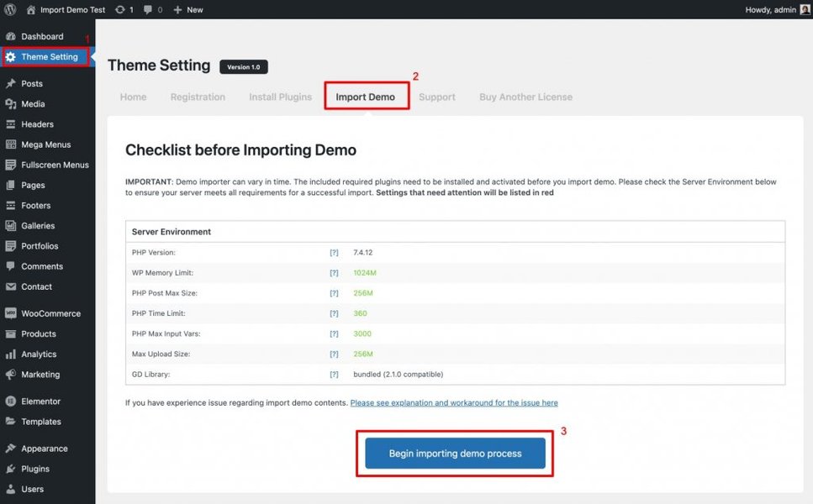
Task: Click the New link in admin bar
Action: pos(195,10)
